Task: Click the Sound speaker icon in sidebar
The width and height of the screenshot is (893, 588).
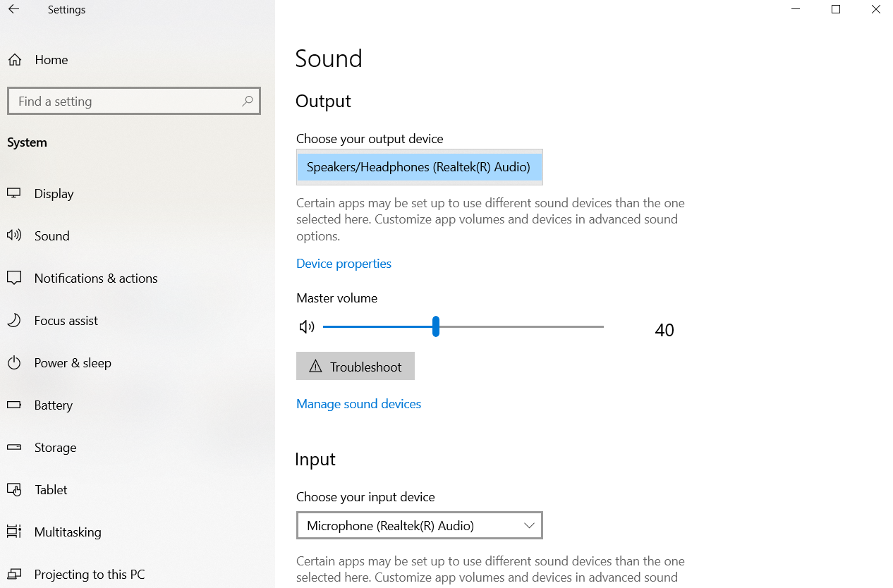Action: (14, 236)
